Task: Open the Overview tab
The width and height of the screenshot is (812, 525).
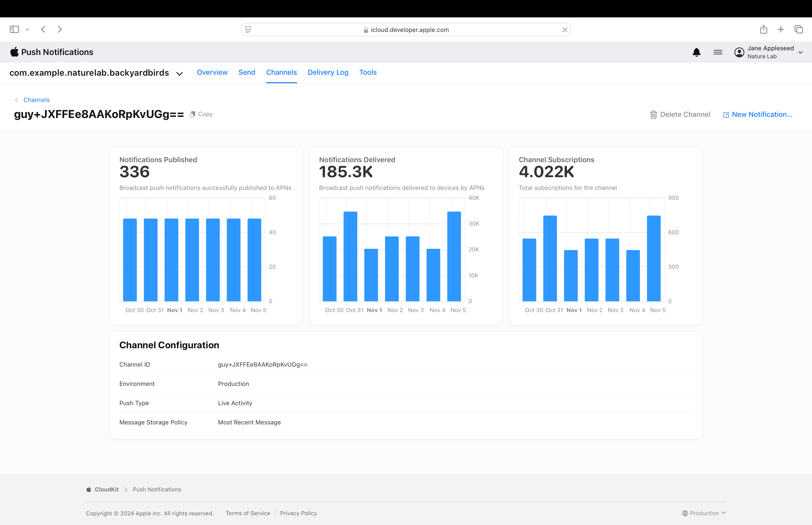Action: [x=212, y=72]
